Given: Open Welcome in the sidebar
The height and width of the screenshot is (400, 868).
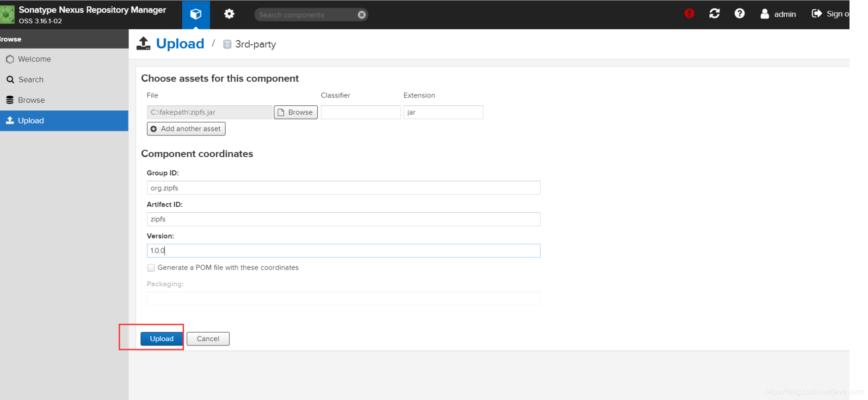Looking at the screenshot, I should 64,59.
